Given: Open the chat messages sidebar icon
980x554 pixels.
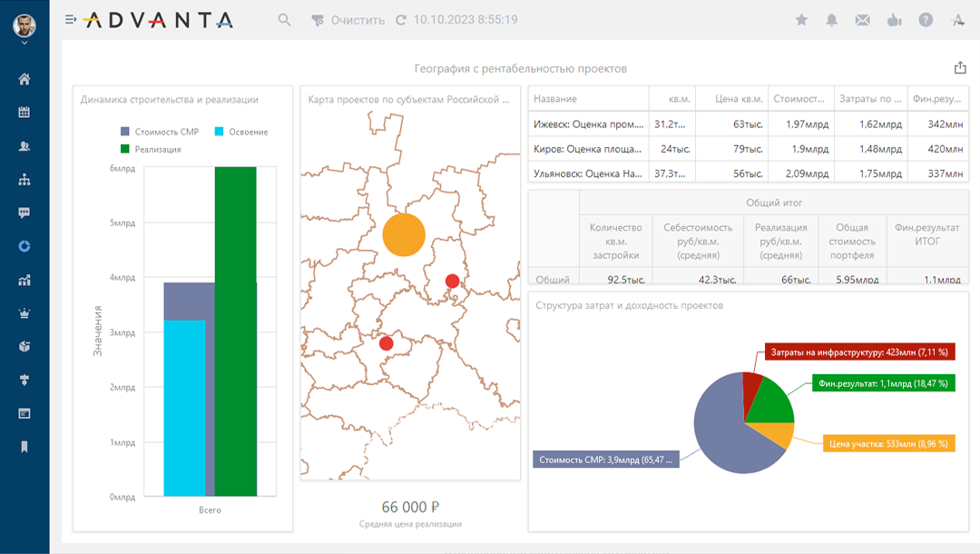Looking at the screenshot, I should (24, 213).
